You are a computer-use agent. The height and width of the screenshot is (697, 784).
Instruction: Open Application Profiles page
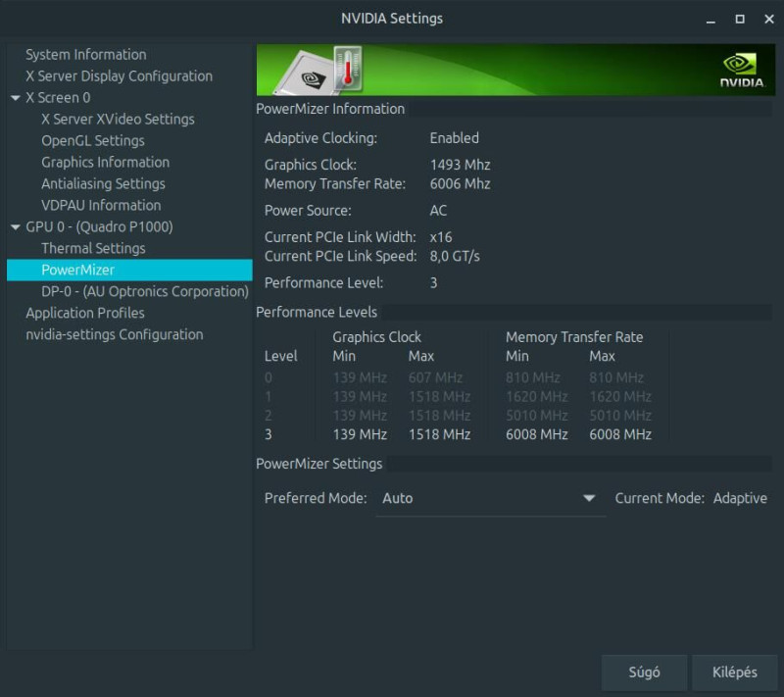coord(85,313)
